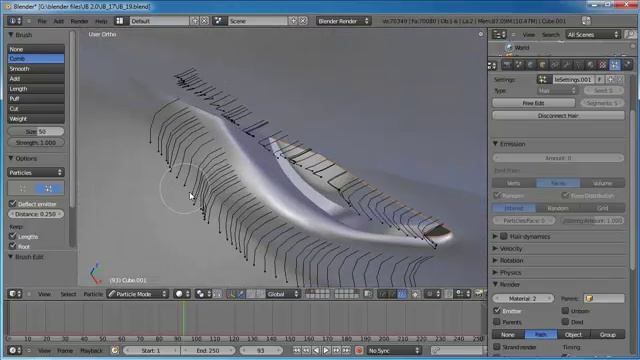Play the animation forward
This screenshot has width=640, height=360.
click(x=326, y=350)
